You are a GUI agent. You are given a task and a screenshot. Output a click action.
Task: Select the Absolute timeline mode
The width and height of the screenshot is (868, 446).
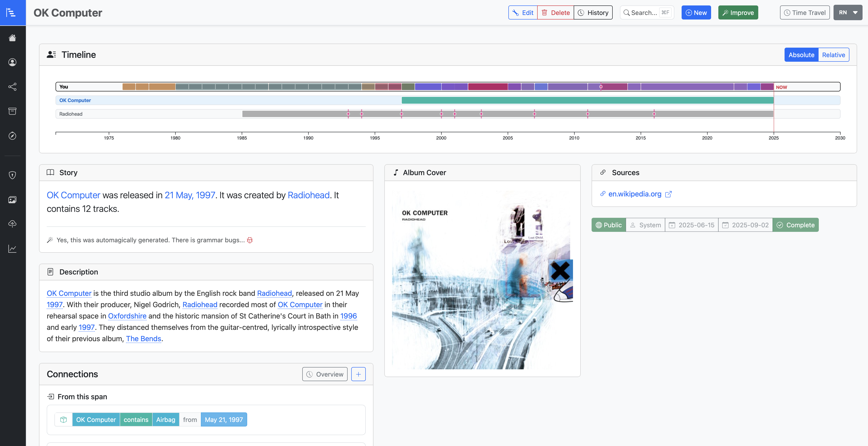(x=801, y=55)
